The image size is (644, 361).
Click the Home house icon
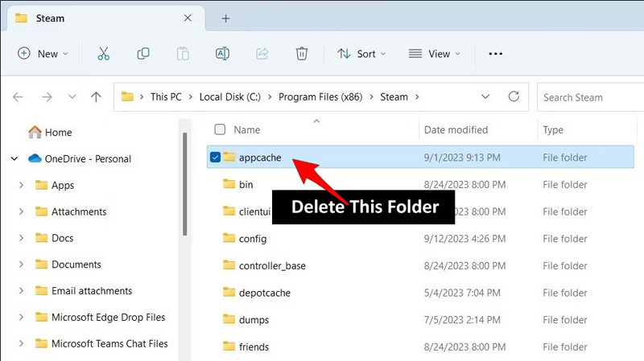[35, 132]
